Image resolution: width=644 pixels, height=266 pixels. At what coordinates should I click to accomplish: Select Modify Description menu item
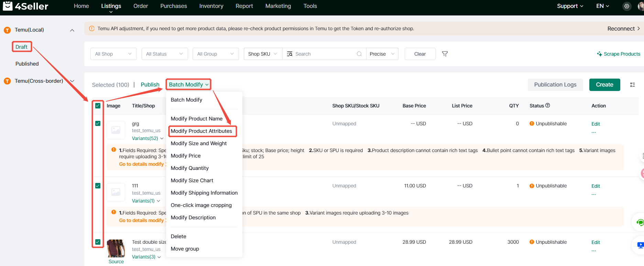pos(193,218)
